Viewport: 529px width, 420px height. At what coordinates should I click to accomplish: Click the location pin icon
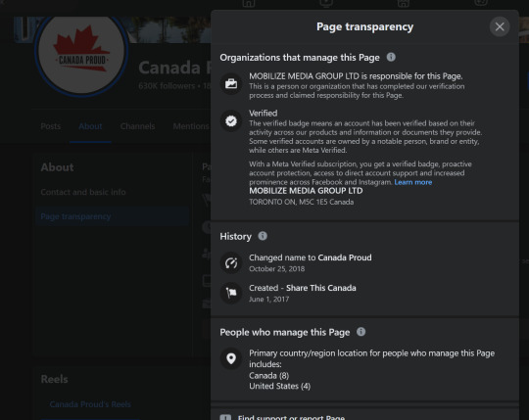(231, 358)
